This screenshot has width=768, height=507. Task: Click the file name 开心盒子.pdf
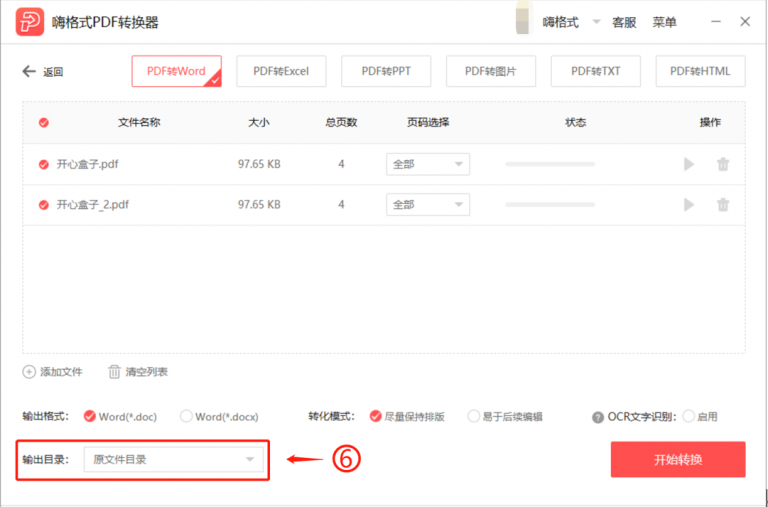pyautogui.click(x=88, y=164)
